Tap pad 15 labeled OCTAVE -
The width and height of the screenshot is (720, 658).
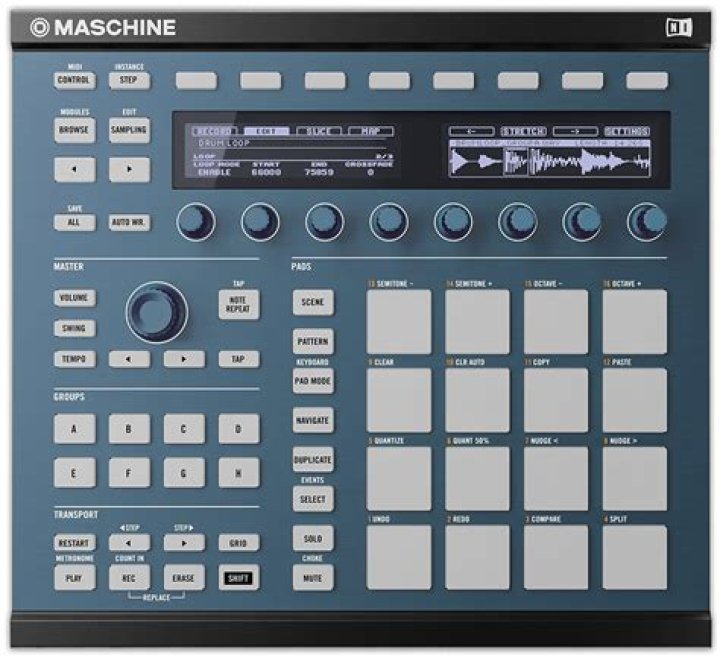pos(556,321)
